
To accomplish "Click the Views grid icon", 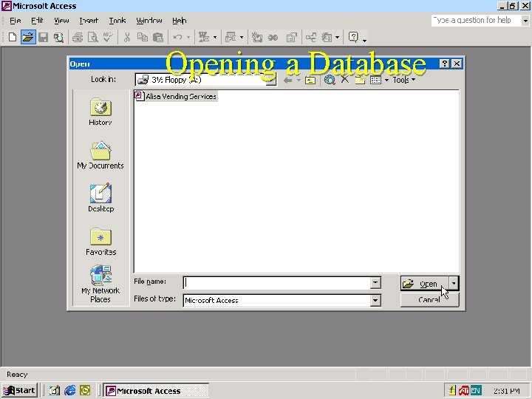I will pos(375,80).
